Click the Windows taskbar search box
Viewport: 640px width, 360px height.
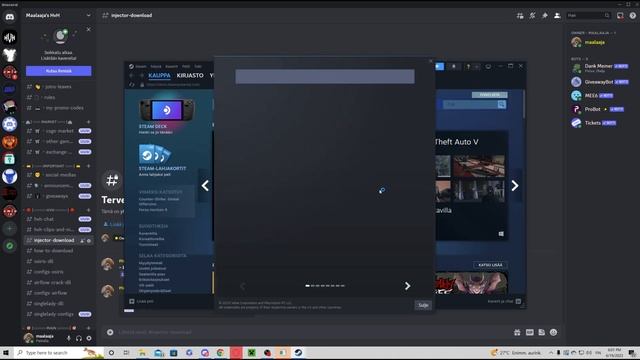[59, 353]
